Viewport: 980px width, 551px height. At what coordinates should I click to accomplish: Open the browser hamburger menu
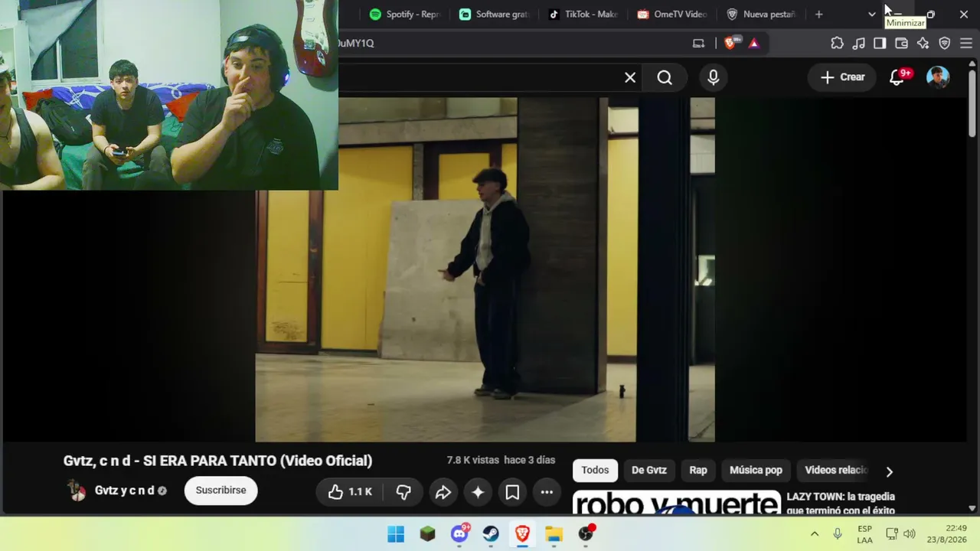click(965, 44)
